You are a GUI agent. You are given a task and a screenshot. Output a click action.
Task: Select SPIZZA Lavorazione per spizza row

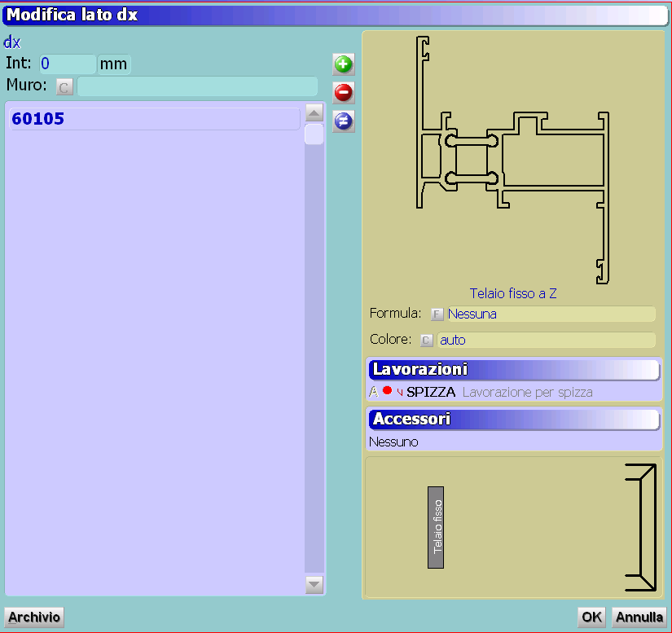tap(514, 392)
